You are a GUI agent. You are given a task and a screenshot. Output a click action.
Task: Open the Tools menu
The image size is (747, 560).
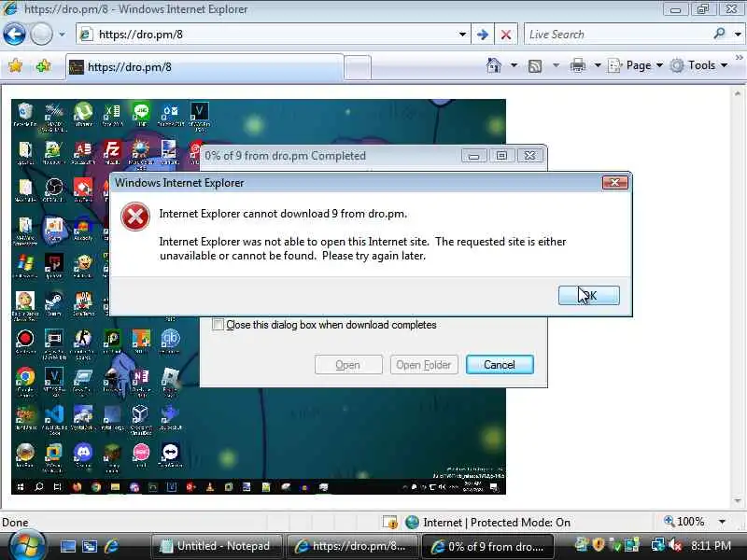(698, 65)
